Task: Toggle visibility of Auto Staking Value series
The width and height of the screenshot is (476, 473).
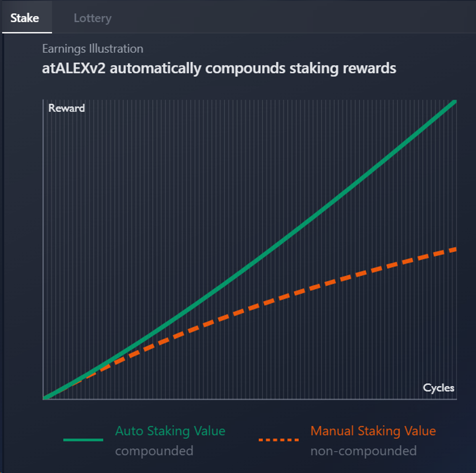Action: 170,431
